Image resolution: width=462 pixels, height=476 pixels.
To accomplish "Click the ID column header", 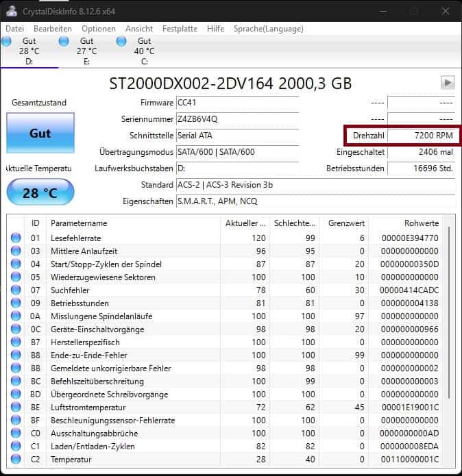I will [35, 223].
